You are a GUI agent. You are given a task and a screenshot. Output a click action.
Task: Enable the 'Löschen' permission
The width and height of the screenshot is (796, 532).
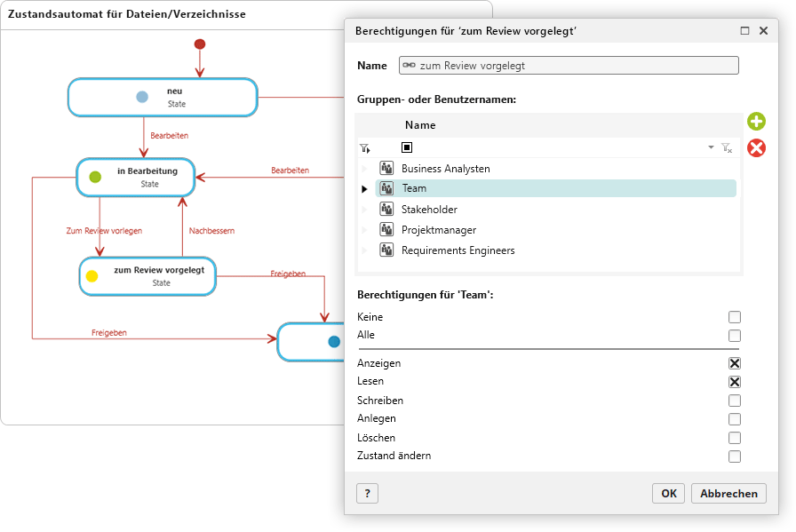[x=734, y=438]
